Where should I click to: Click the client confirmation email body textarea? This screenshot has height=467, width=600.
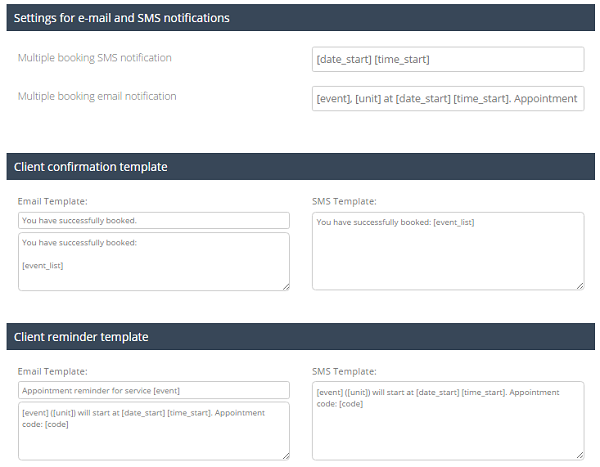coord(153,262)
